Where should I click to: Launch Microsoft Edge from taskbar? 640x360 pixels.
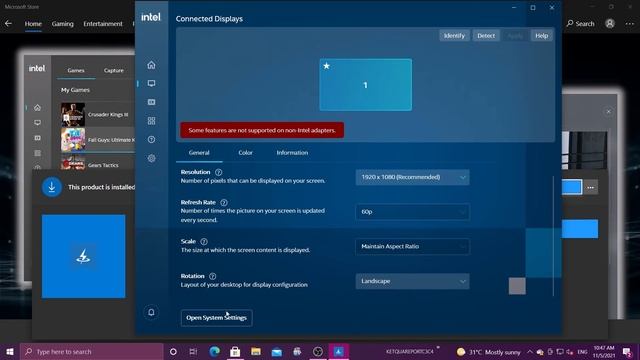[x=214, y=351]
